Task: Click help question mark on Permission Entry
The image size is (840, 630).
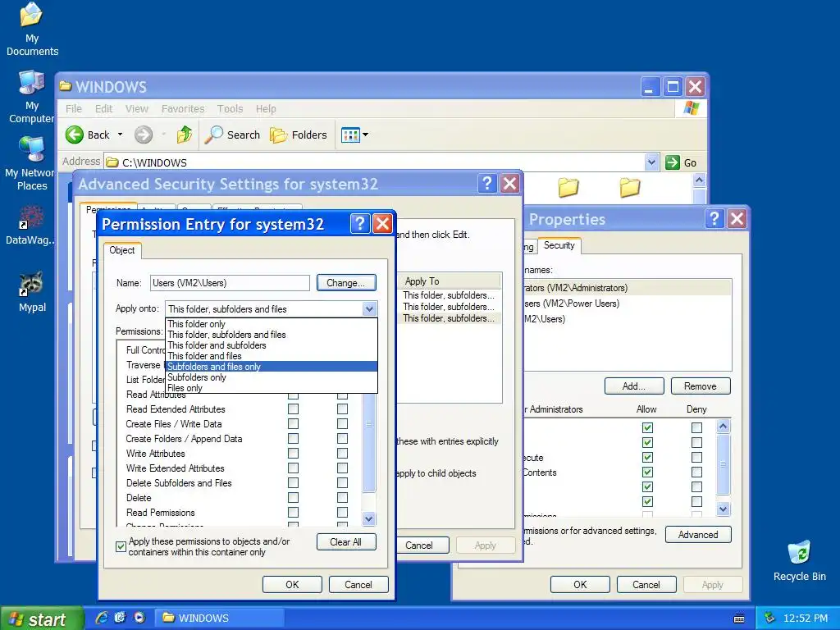Action: tap(360, 223)
